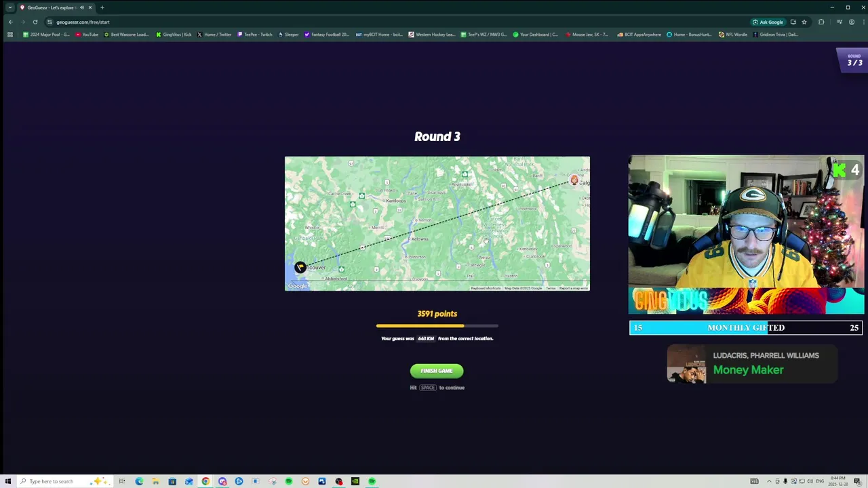Open the TeePee - Twitch bookmark
Screen dimensions: 868x488
click(x=254, y=35)
